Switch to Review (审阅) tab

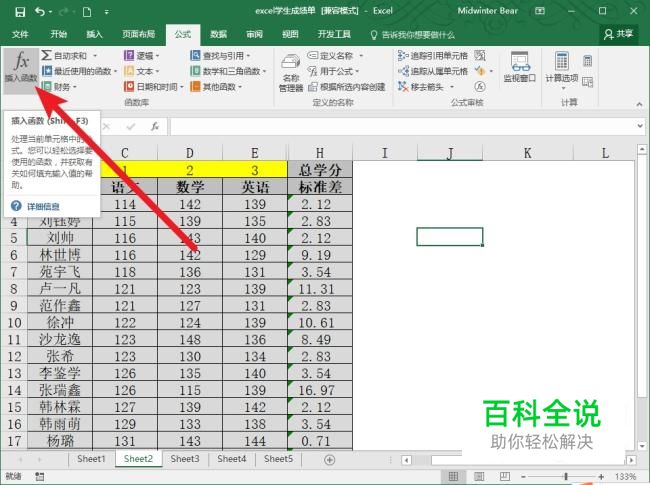pyautogui.click(x=254, y=34)
